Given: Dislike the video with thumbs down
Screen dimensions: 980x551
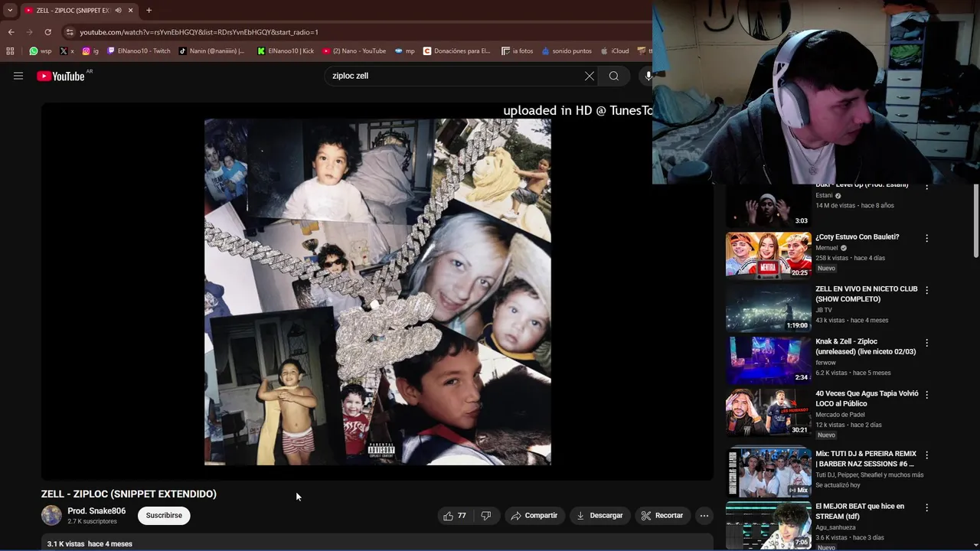Looking at the screenshot, I should coord(485,516).
